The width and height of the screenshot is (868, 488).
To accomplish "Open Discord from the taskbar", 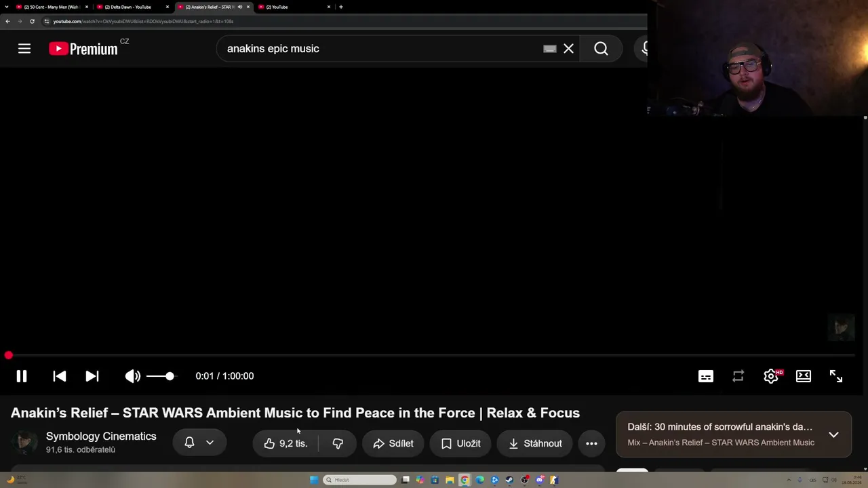I will 540,480.
